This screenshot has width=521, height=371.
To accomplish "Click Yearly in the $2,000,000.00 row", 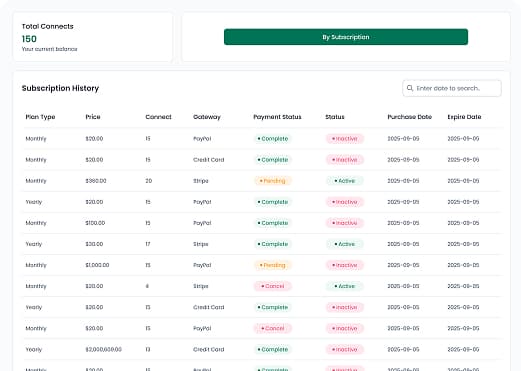I will (x=34, y=349).
